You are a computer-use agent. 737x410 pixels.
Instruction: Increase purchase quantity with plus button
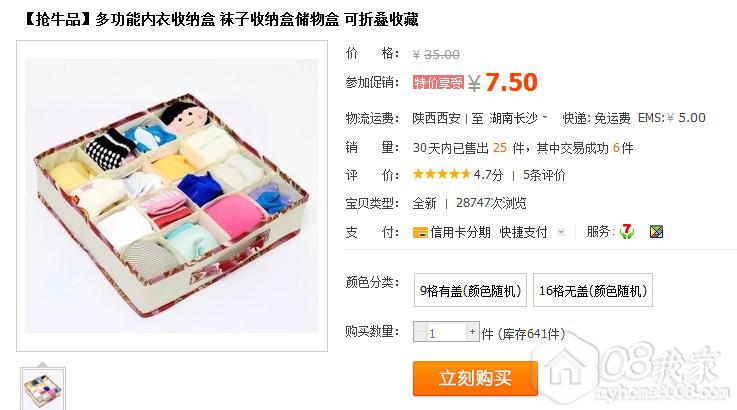pyautogui.click(x=472, y=331)
